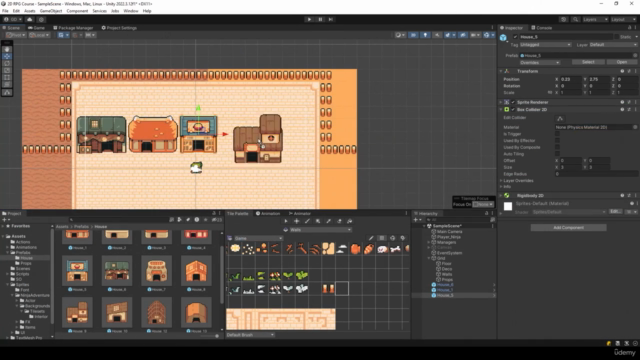Open the undo history icon
Screen dimensions: 640x360
click(563, 19)
